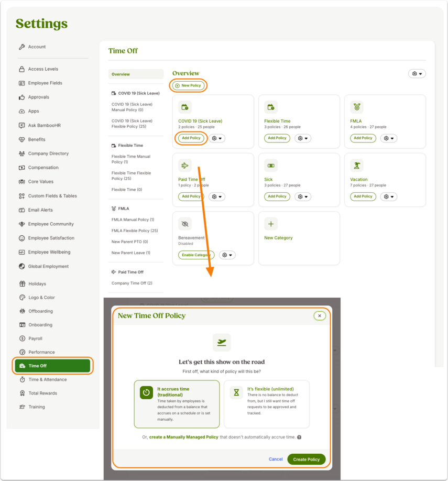Open the FMLA Flexible Policy (25) entry
This screenshot has width=448, height=481.
tap(135, 231)
